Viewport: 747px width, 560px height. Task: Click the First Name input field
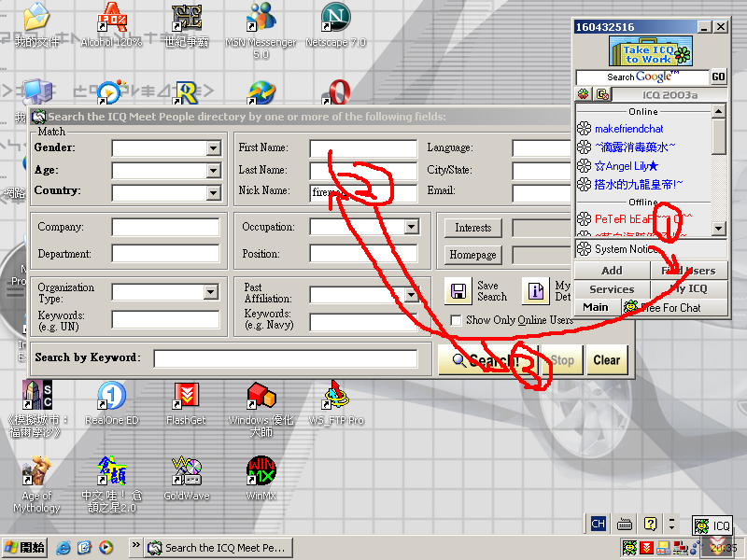[363, 148]
